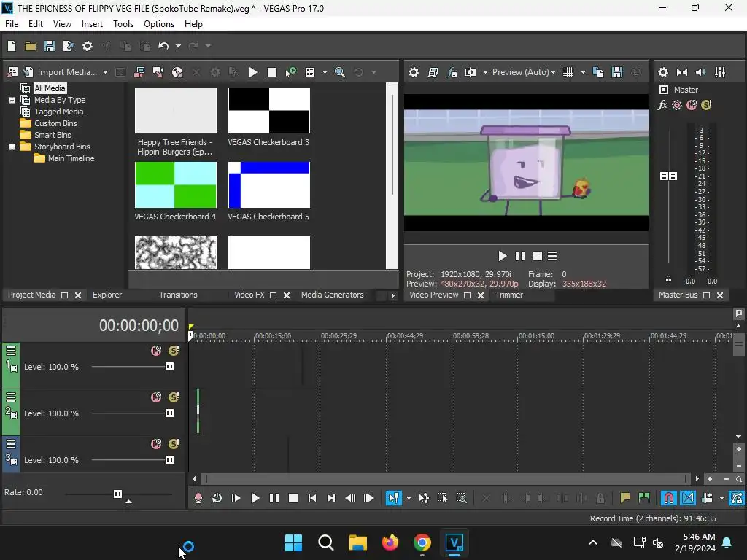Create a new project with New icon
Viewport: 747px width, 560px height.
pos(12,46)
